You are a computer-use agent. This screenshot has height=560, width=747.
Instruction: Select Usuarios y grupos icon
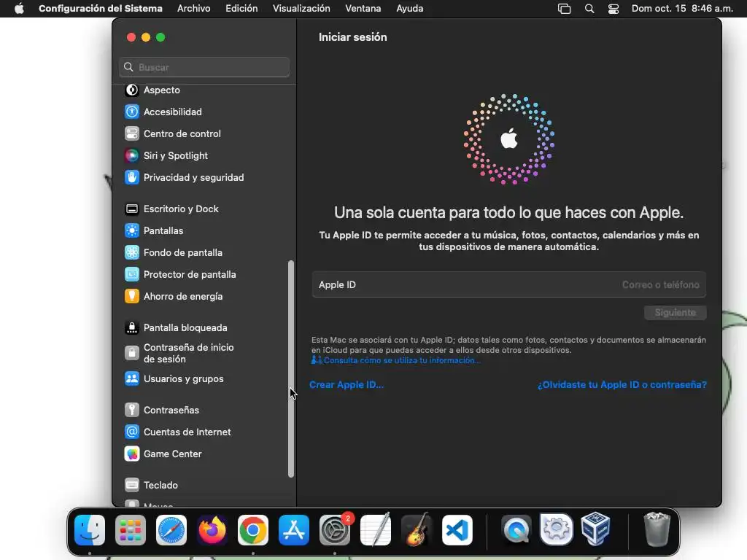(x=132, y=378)
